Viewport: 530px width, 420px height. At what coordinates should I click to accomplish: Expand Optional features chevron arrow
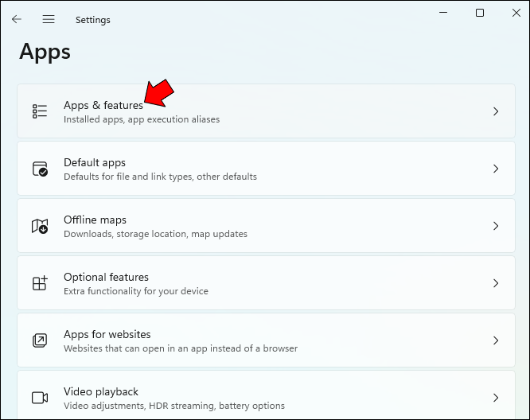(496, 283)
